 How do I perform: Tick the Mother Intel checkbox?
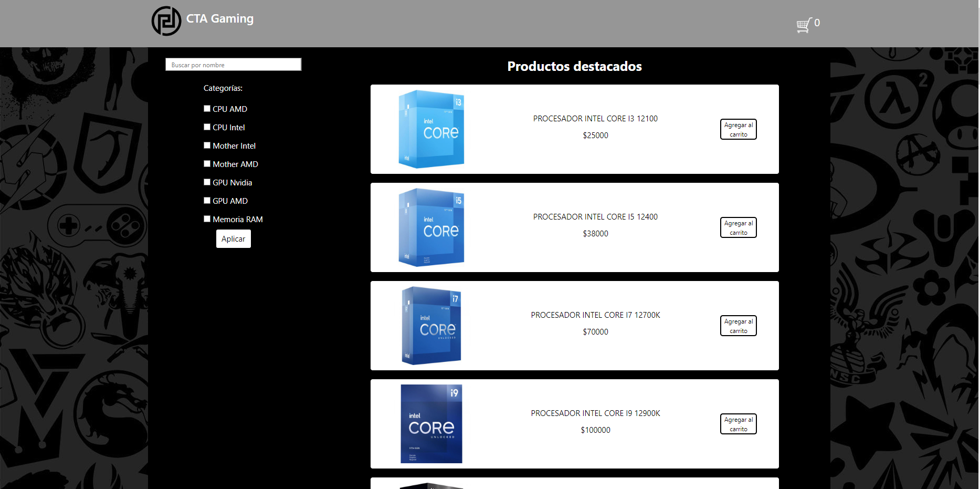207,145
